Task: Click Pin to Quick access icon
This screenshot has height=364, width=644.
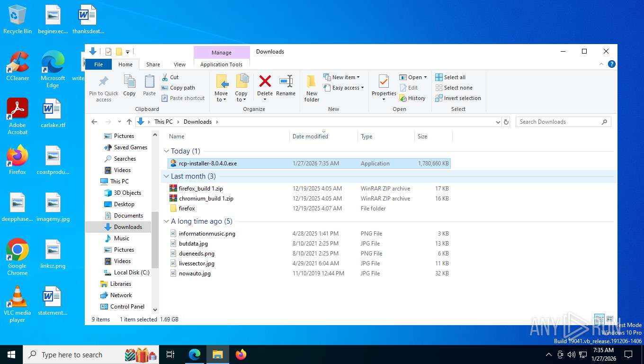Action: click(x=103, y=82)
